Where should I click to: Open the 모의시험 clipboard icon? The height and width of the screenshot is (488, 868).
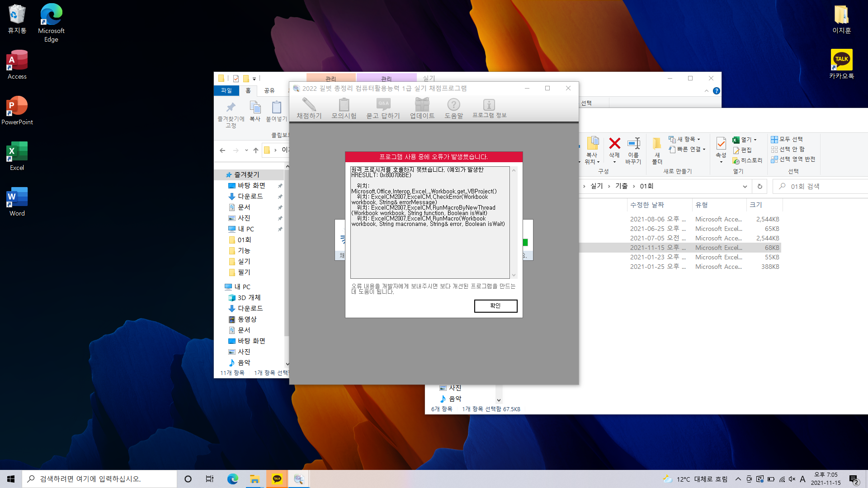[x=344, y=105]
